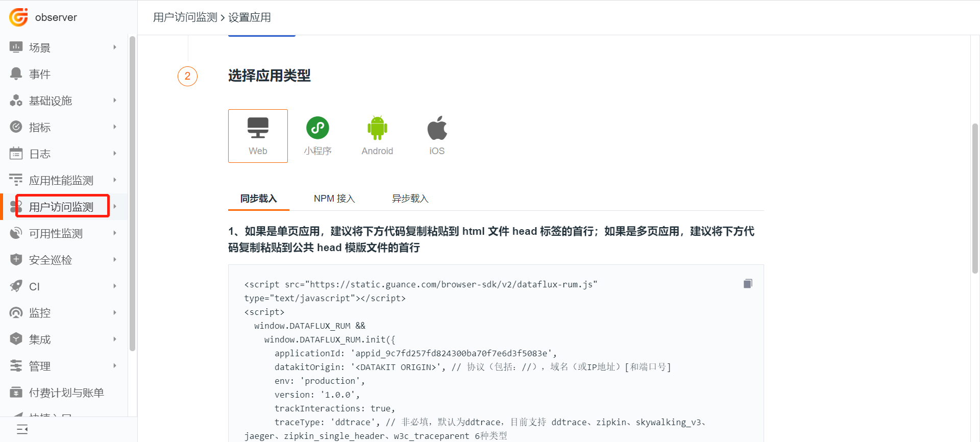The width and height of the screenshot is (980, 442).
Task: Click the 管理 sliders icon
Action: click(16, 366)
